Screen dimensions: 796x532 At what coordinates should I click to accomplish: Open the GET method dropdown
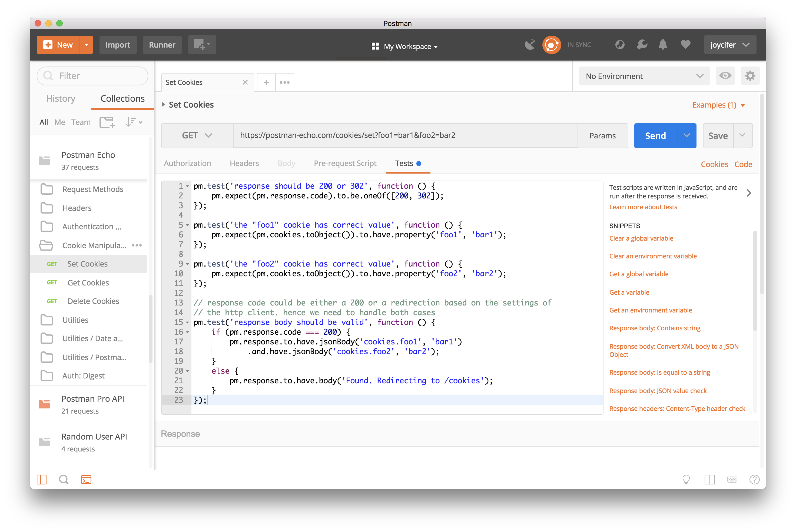pyautogui.click(x=197, y=136)
